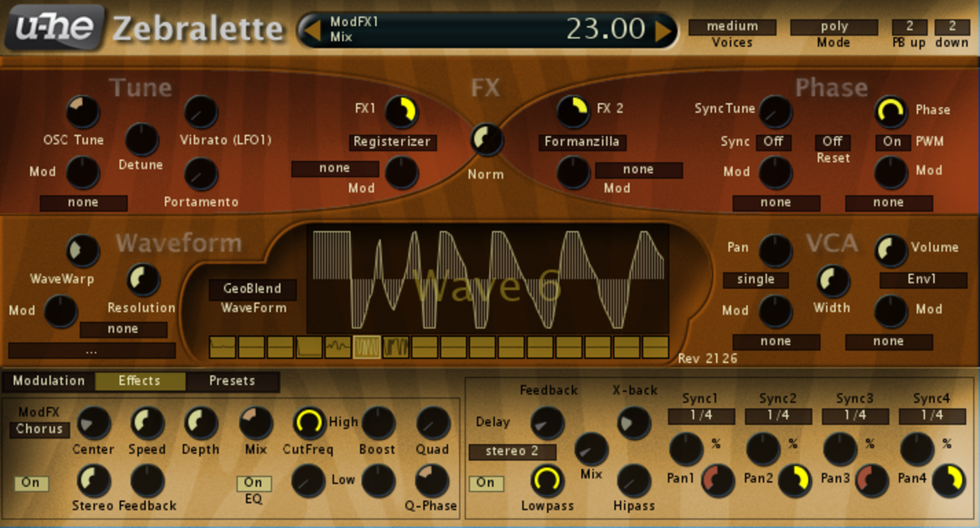This screenshot has width=980, height=528.
Task: Open the PB up range selector
Action: click(910, 26)
